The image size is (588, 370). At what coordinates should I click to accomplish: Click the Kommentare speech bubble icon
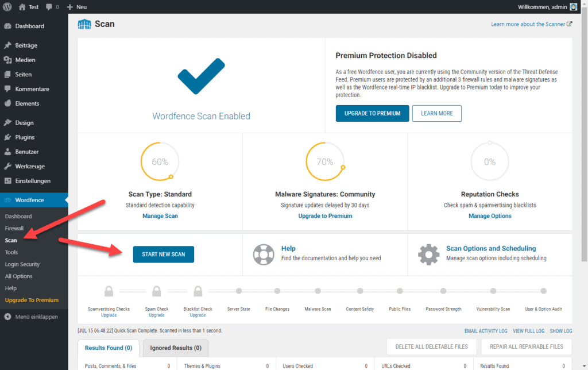[x=7, y=89]
